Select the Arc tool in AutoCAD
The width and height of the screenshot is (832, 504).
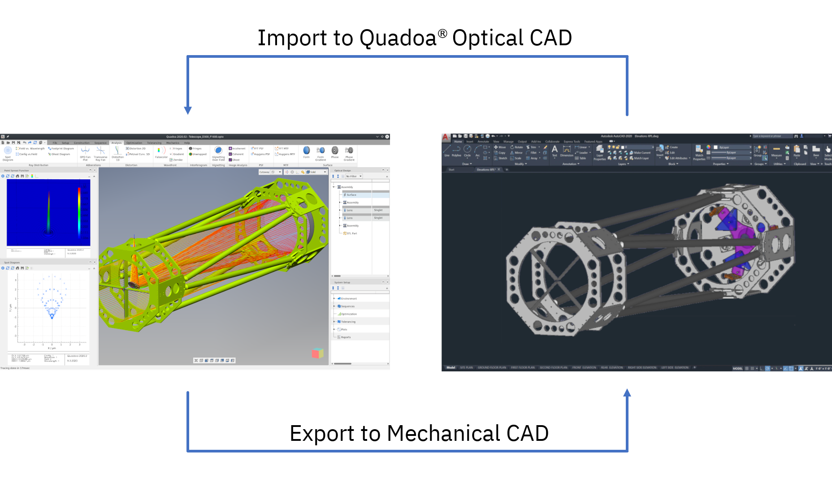coord(477,151)
